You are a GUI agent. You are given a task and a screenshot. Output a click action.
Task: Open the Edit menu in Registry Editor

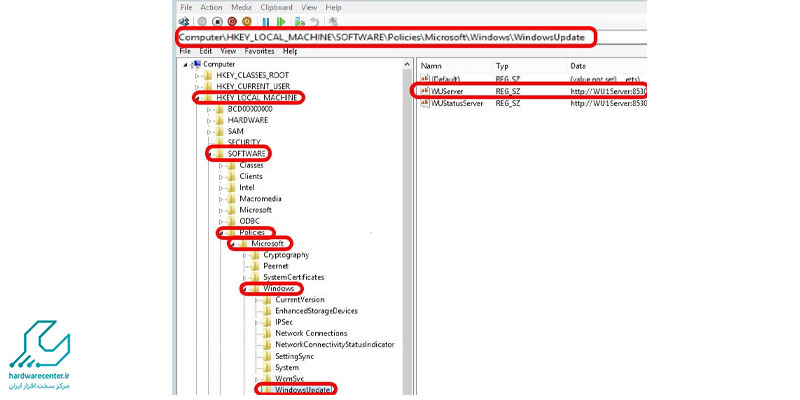tap(206, 51)
